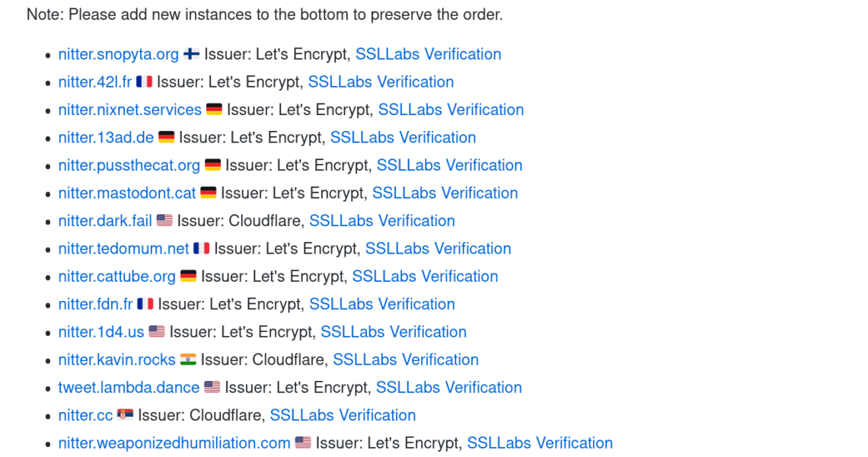This screenshot has height=457, width=868.
Task: Visit the nitter.fdn.fr instance
Action: pos(95,304)
